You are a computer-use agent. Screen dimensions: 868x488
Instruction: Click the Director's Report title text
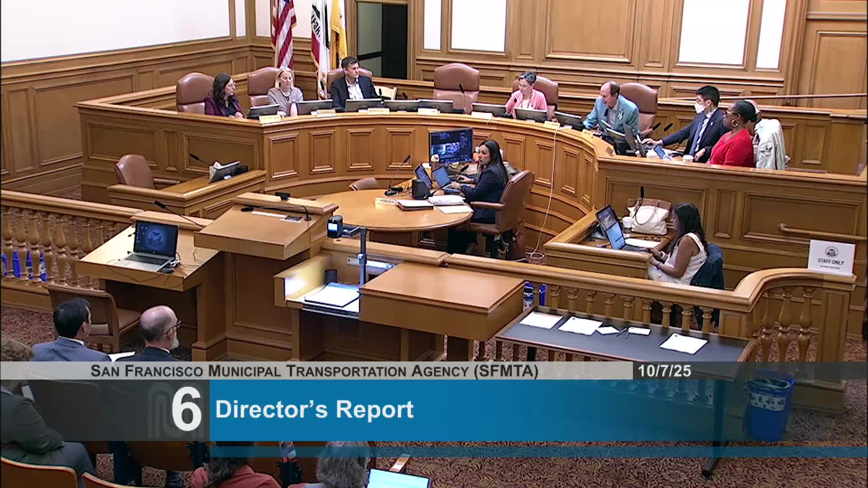314,410
